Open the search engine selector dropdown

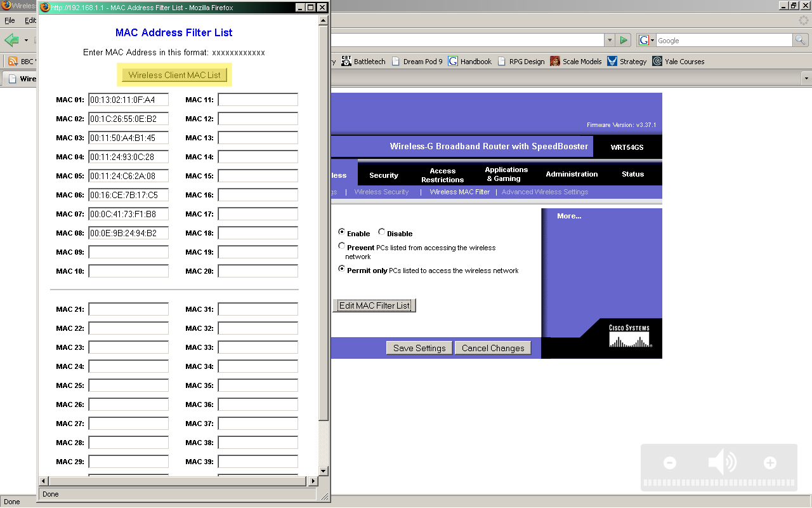tap(646, 40)
